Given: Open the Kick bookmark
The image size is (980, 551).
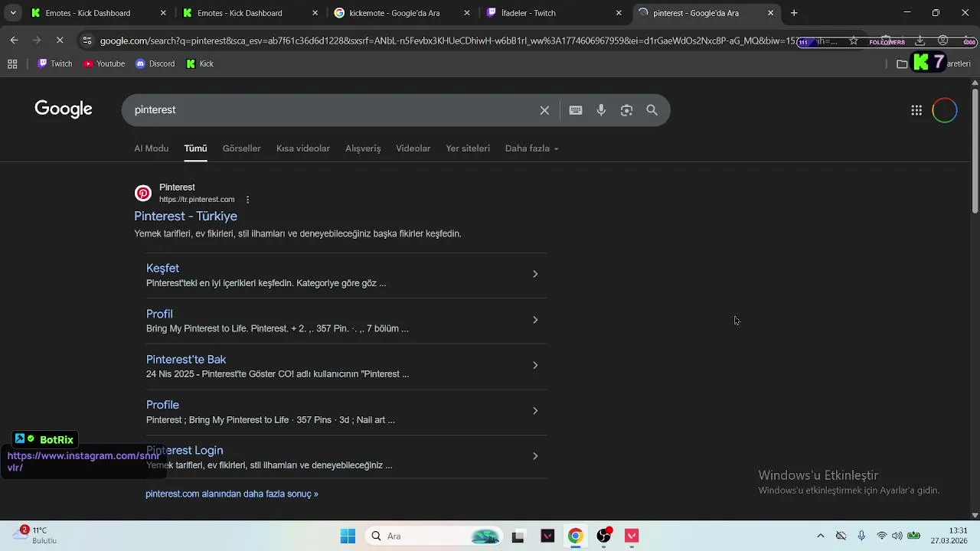Looking at the screenshot, I should click(200, 64).
